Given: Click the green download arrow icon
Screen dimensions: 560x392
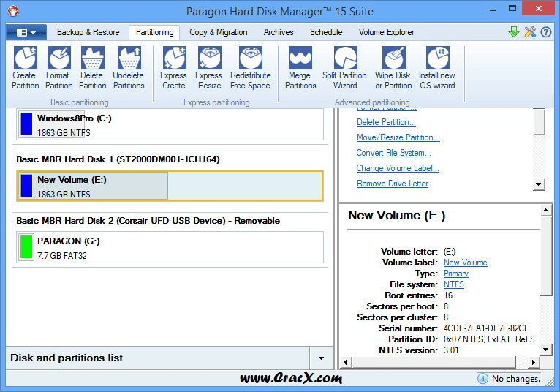Looking at the screenshot, I should tap(513, 31).
